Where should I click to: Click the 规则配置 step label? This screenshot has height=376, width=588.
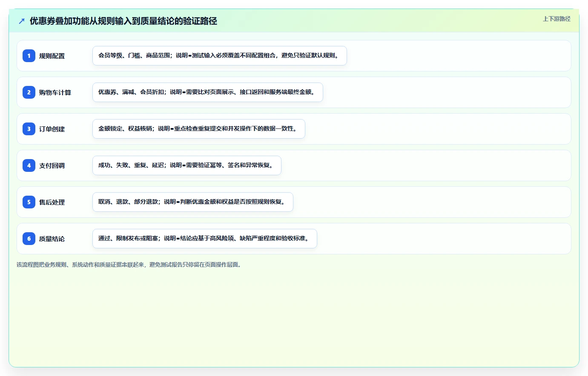click(x=52, y=56)
